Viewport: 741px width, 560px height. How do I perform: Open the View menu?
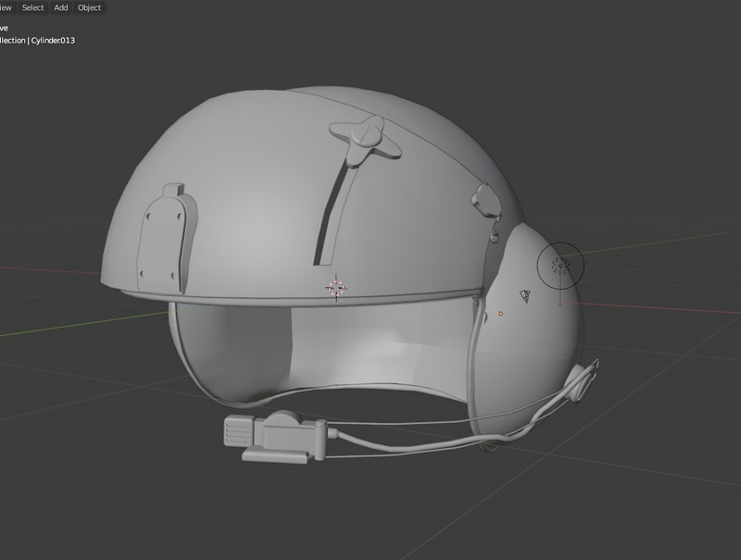(6, 7)
